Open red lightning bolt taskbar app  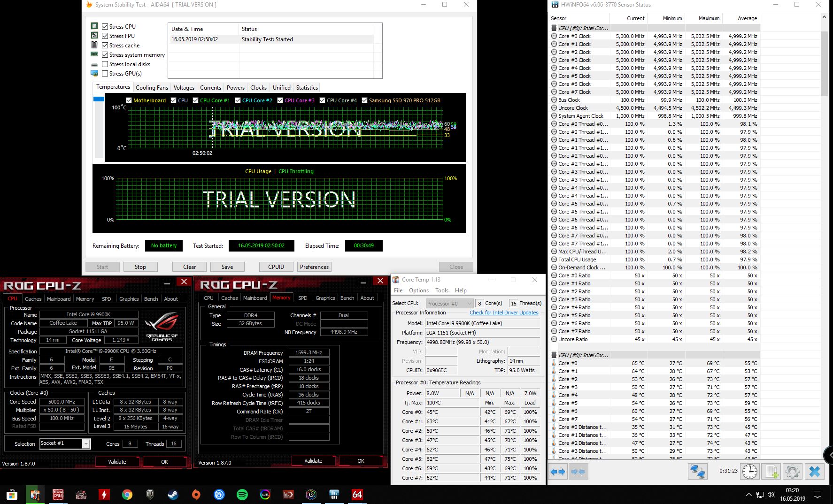[x=104, y=495]
